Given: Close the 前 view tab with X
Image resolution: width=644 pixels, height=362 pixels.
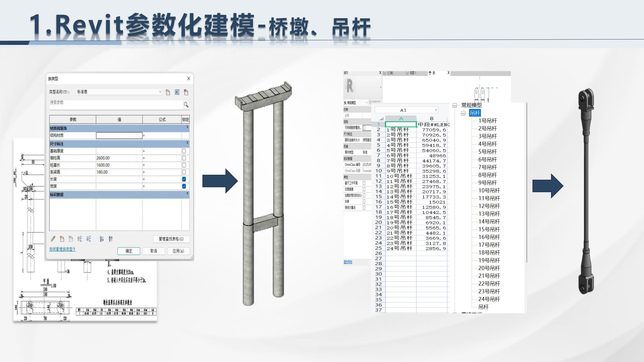Looking at the screenshot, I should tap(449, 73).
